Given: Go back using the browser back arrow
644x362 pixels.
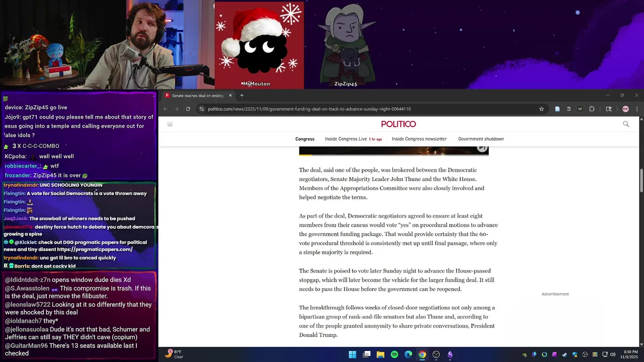Looking at the screenshot, I should coord(166,109).
